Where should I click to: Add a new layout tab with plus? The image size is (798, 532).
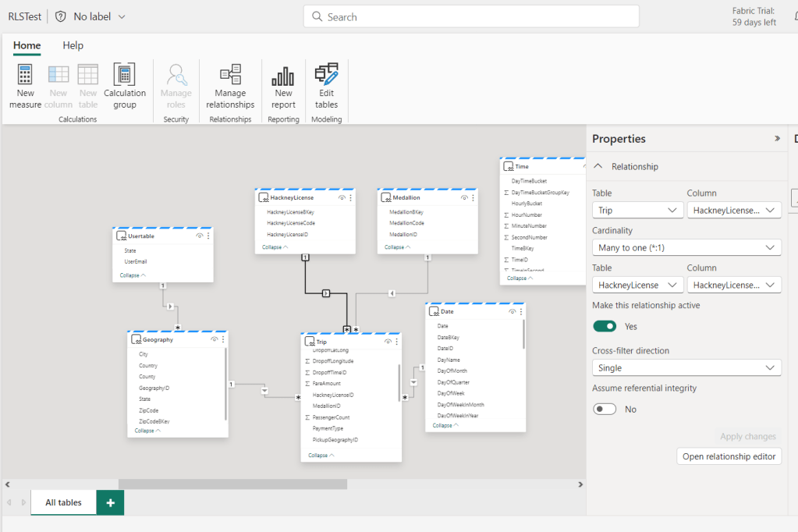pos(110,503)
